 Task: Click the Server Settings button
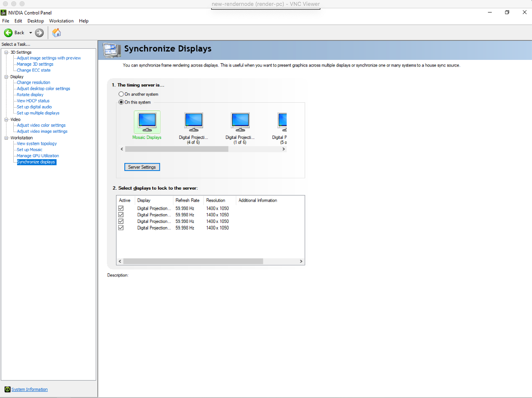pyautogui.click(x=142, y=167)
